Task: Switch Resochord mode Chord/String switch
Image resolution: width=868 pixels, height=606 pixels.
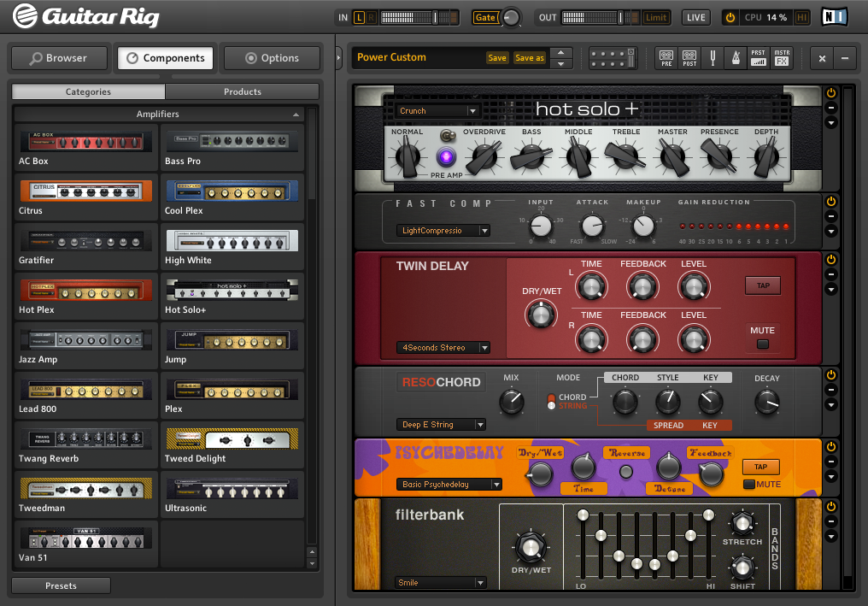Action: click(x=551, y=402)
